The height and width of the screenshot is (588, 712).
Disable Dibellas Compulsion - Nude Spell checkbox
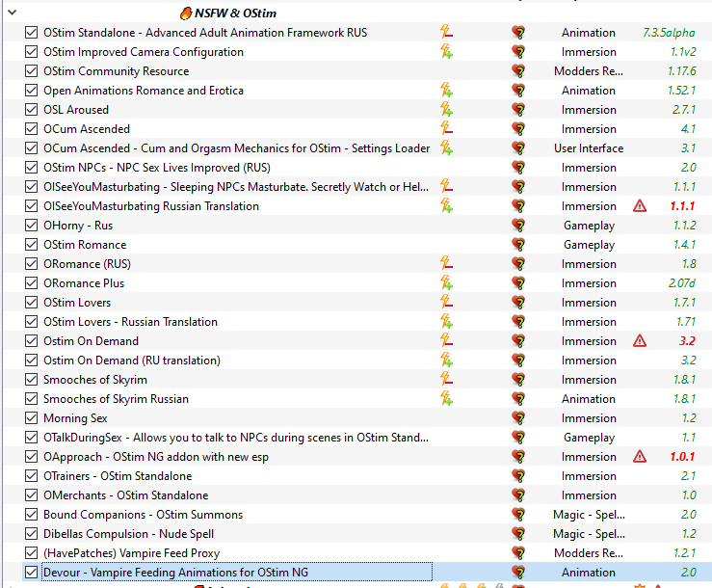32,533
